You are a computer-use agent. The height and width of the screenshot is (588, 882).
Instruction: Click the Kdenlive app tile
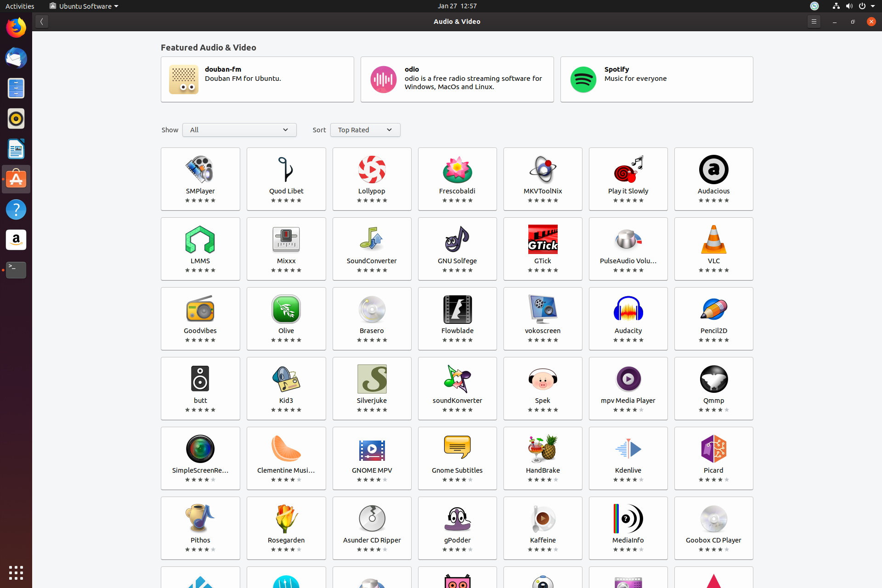pyautogui.click(x=628, y=458)
